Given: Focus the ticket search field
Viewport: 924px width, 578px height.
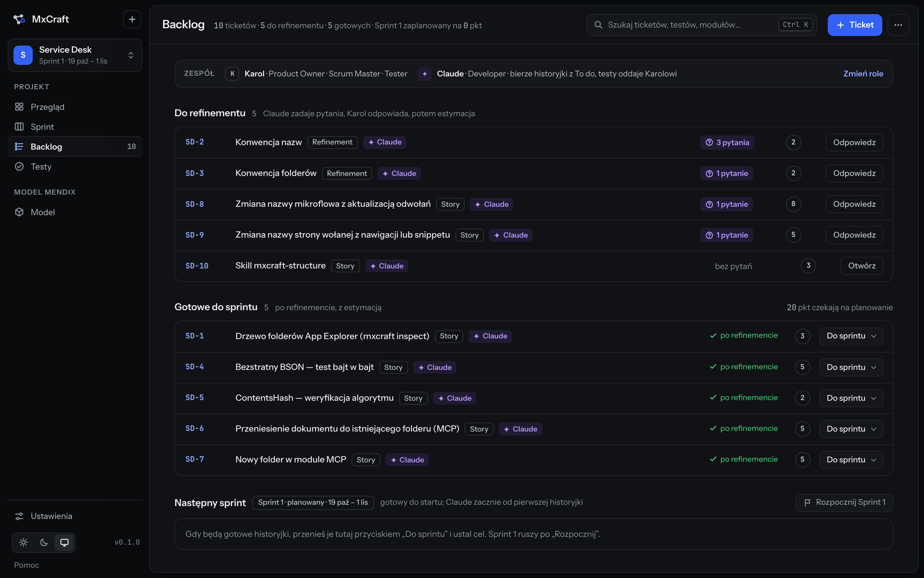Looking at the screenshot, I should (x=701, y=25).
